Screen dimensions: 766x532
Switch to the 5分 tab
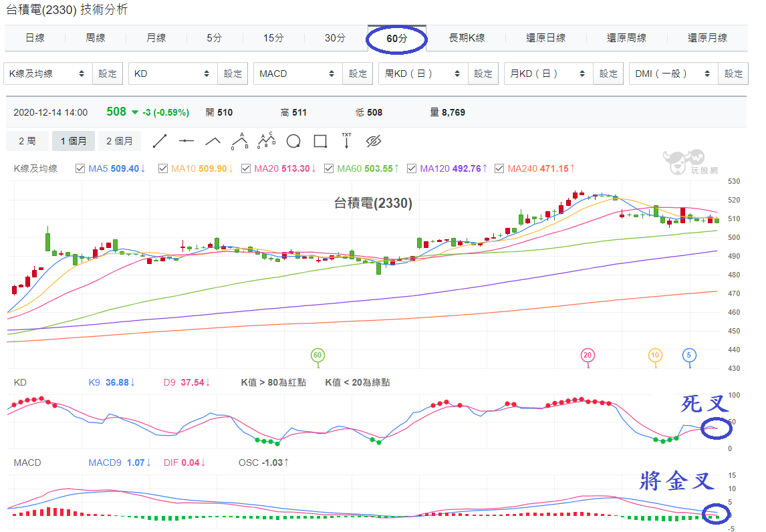(x=214, y=38)
